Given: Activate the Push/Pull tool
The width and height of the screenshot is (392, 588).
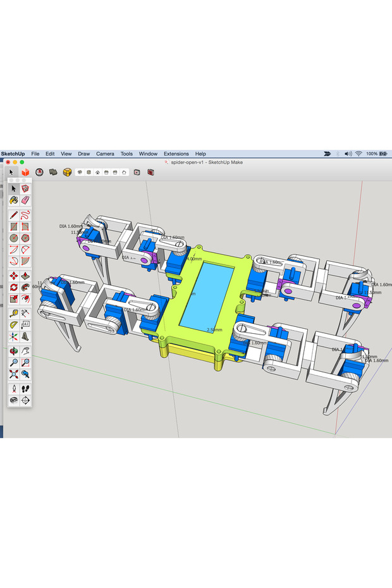Looking at the screenshot, I should pos(25,276).
